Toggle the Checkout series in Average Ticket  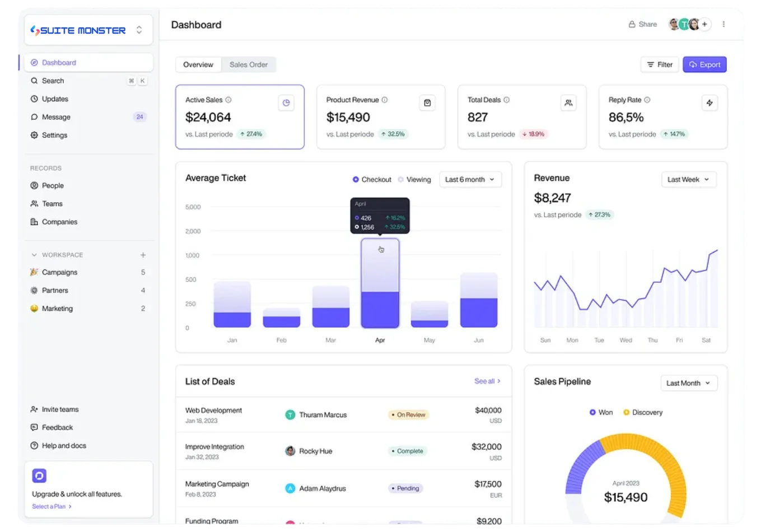372,180
